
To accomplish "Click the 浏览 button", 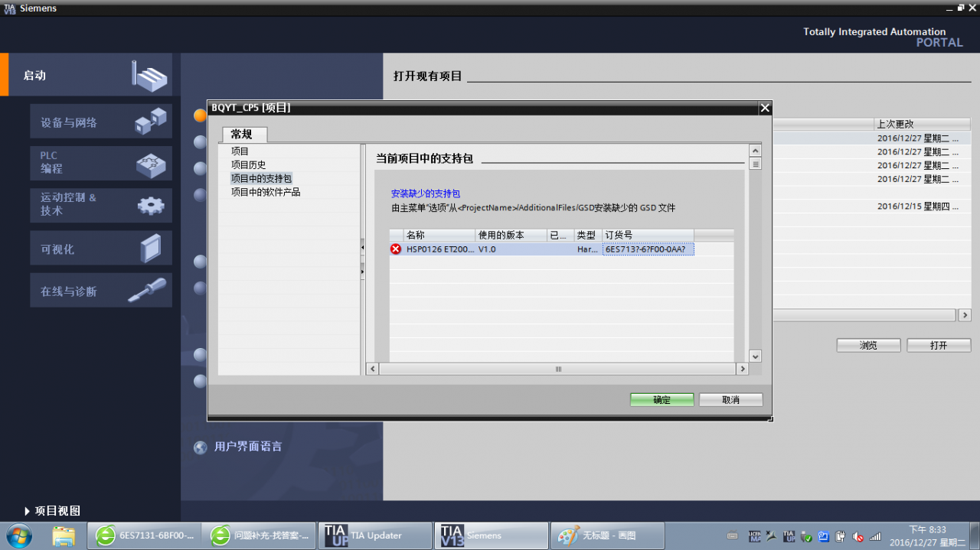I will coord(868,346).
